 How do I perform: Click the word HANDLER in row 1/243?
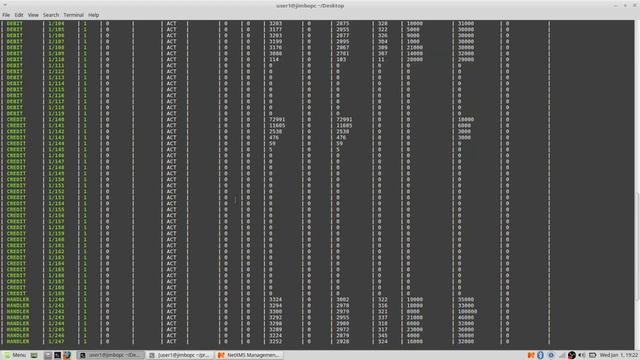coord(18,317)
